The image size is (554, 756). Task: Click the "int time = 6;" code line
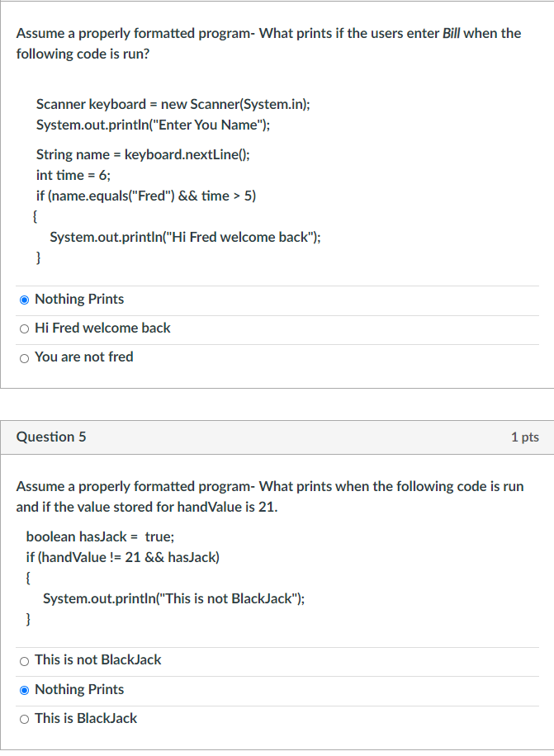coord(78,175)
